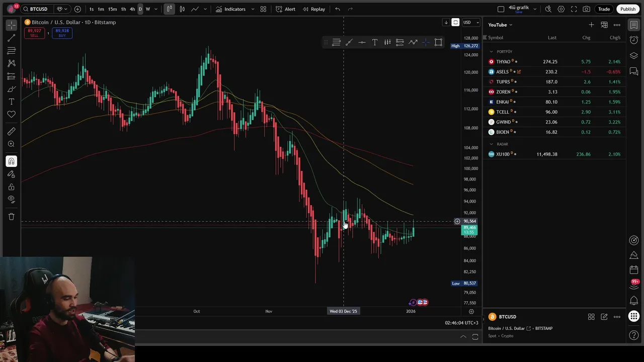
Task: Click the Trade button
Action: pyautogui.click(x=604, y=9)
